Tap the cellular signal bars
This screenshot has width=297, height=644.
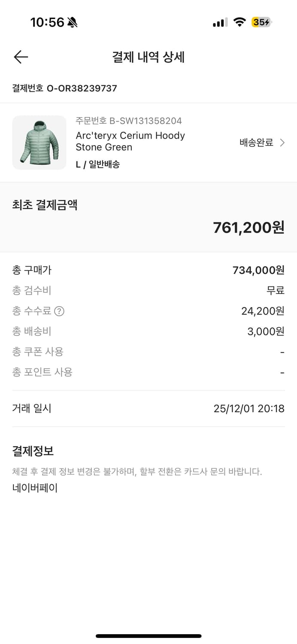(219, 22)
